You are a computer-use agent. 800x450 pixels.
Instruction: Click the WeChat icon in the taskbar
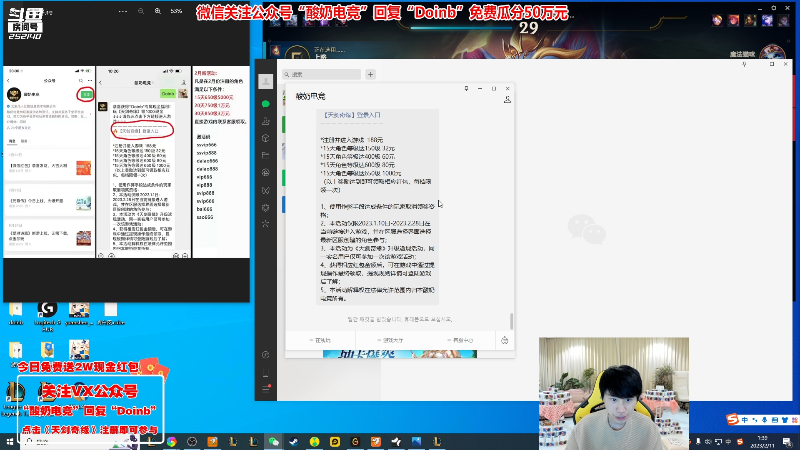[274, 442]
